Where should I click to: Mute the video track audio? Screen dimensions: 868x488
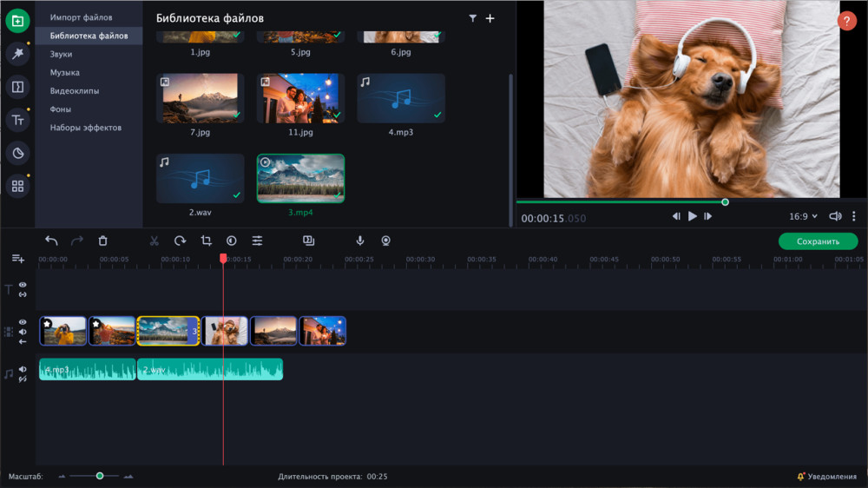(23, 332)
